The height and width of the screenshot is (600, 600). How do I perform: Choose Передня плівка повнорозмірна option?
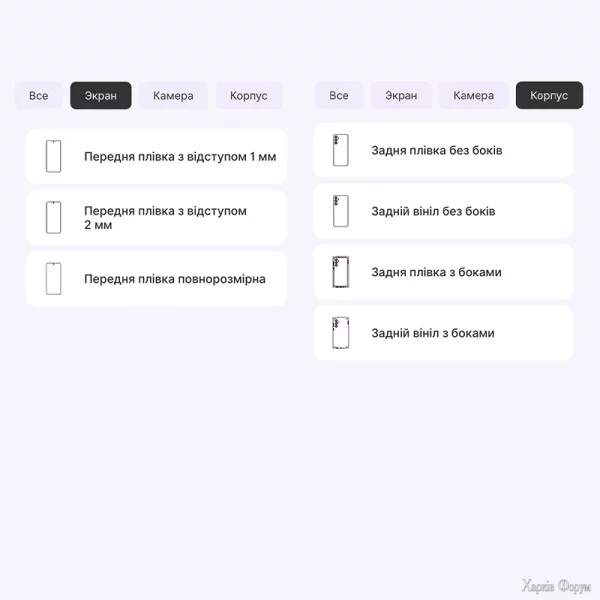(175, 279)
